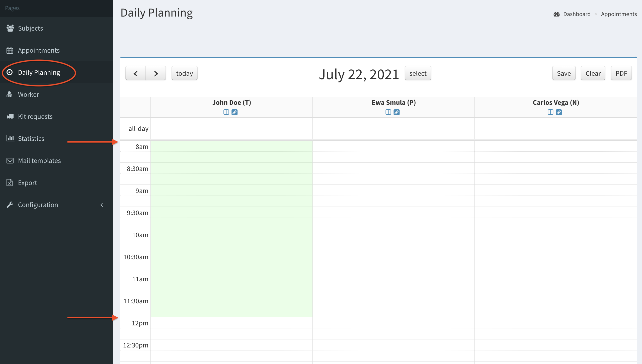The width and height of the screenshot is (642, 364).
Task: Export planning with PDF button
Action: click(621, 73)
